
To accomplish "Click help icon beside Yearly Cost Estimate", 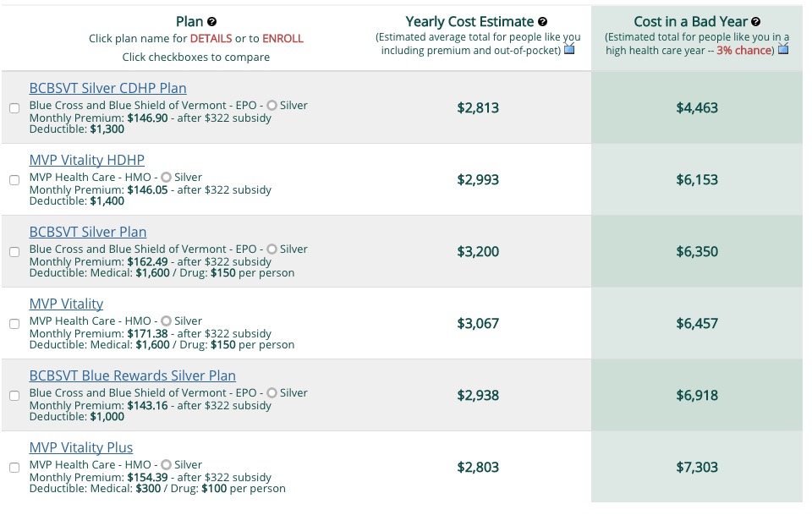I will tap(543, 22).
